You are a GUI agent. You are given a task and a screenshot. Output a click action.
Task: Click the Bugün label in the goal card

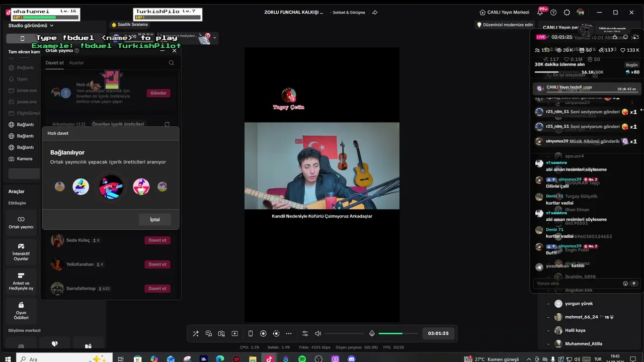pos(631,65)
